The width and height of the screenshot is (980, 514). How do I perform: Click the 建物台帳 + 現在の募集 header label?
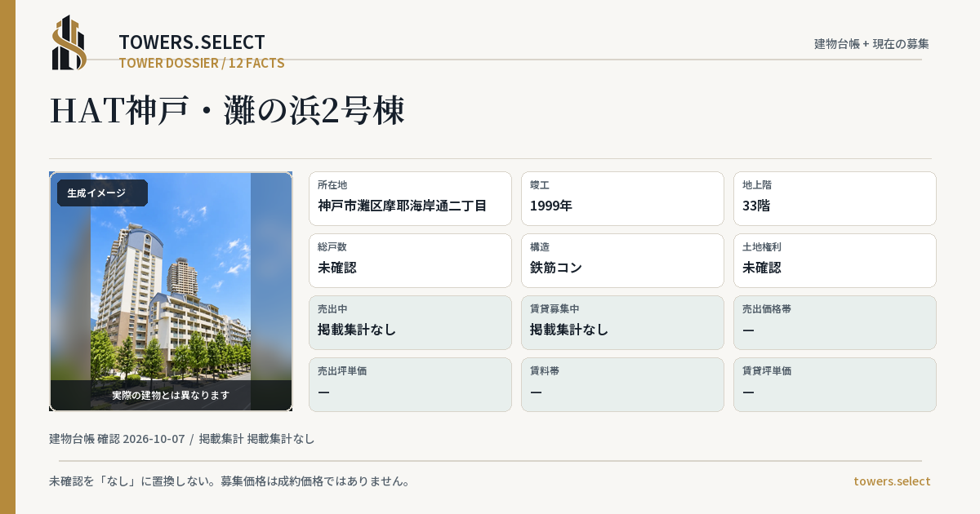(871, 44)
